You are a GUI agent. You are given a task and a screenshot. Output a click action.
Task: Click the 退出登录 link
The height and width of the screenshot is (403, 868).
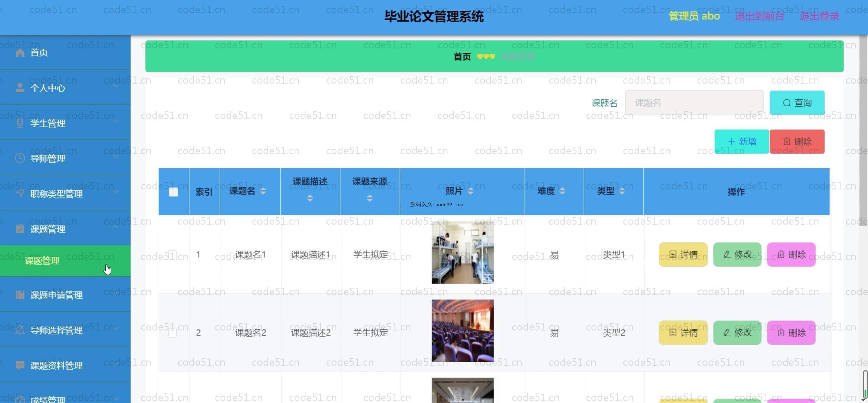tap(819, 16)
